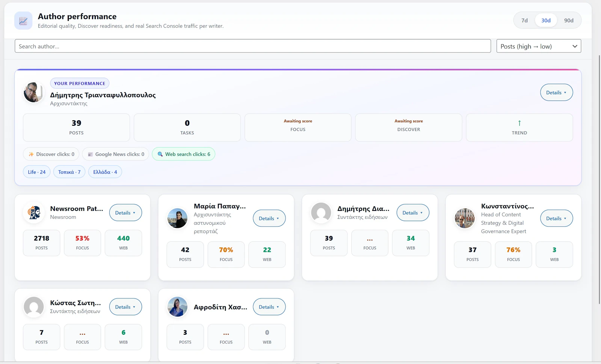Click the Web search magnifier icon
This screenshot has height=364, width=601.
(160, 154)
